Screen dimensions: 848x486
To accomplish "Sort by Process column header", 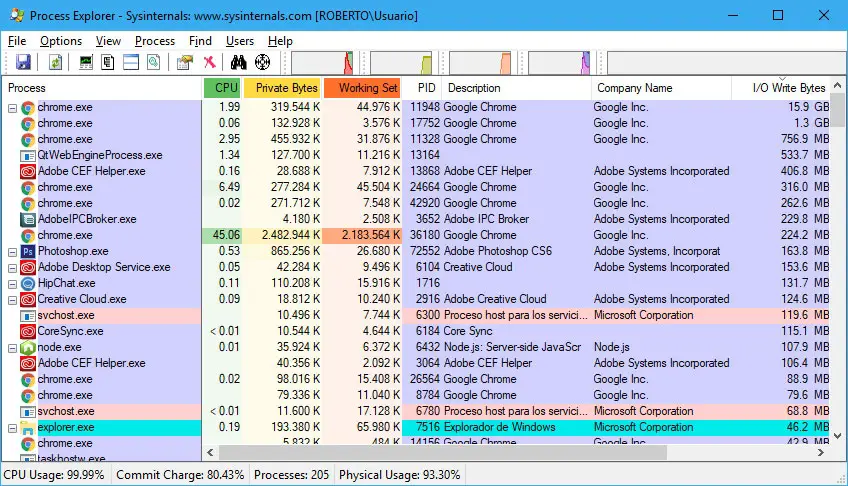I will 102,88.
